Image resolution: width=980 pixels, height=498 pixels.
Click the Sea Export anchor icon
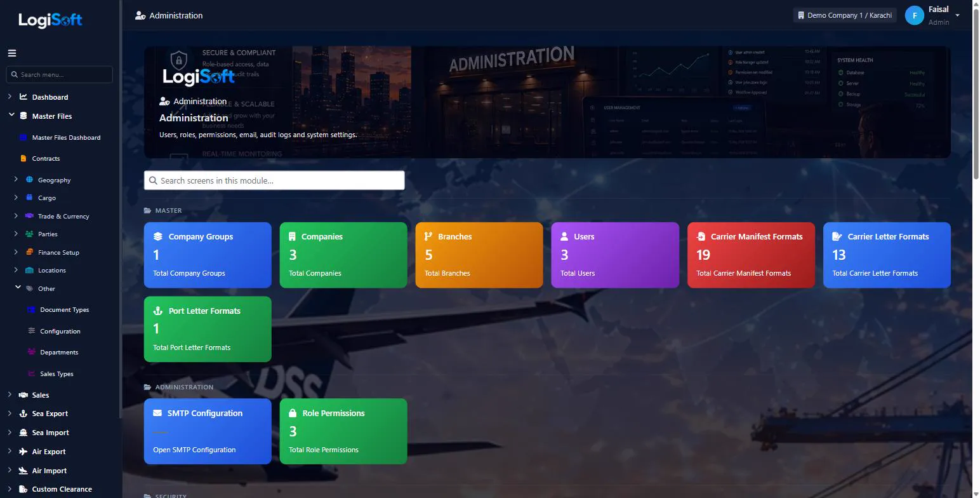23,414
